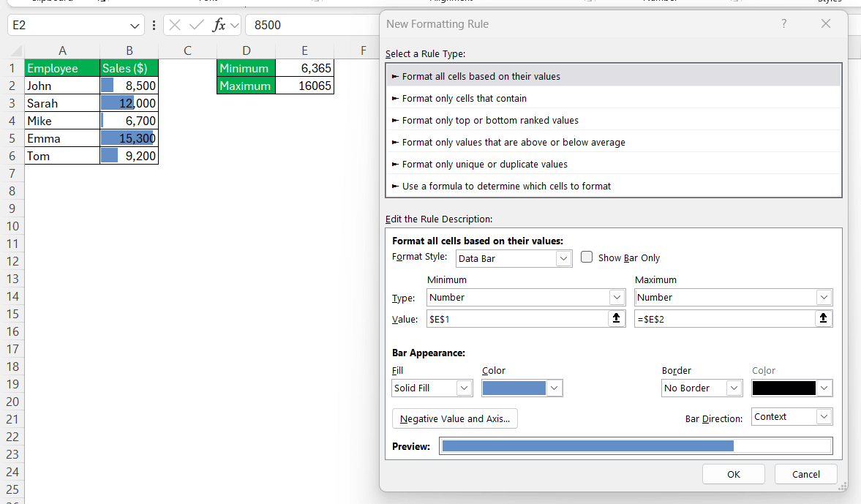Select row 5 header
861x504 pixels.
point(12,138)
